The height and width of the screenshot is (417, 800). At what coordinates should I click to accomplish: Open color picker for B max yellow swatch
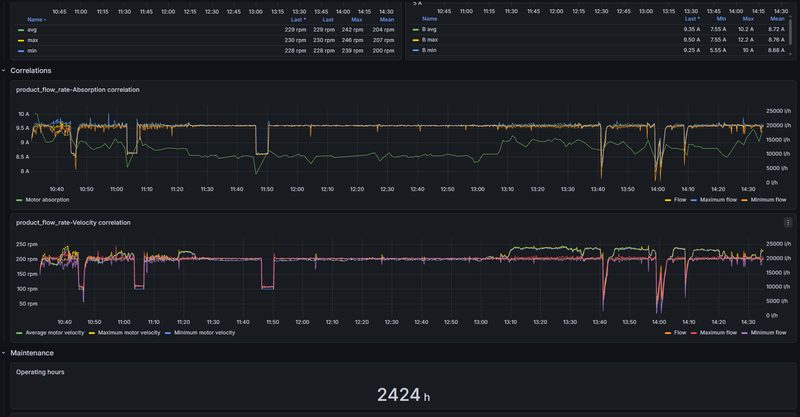coord(415,39)
